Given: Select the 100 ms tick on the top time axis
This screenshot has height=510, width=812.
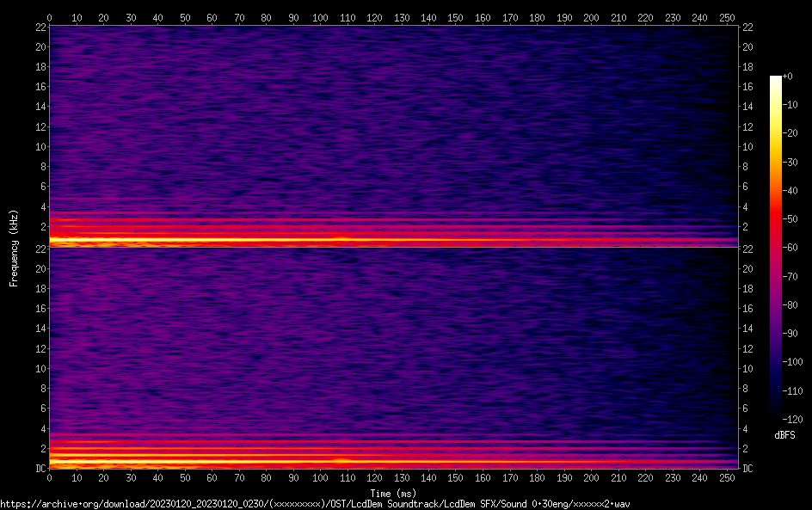Looking at the screenshot, I should tap(320, 17).
